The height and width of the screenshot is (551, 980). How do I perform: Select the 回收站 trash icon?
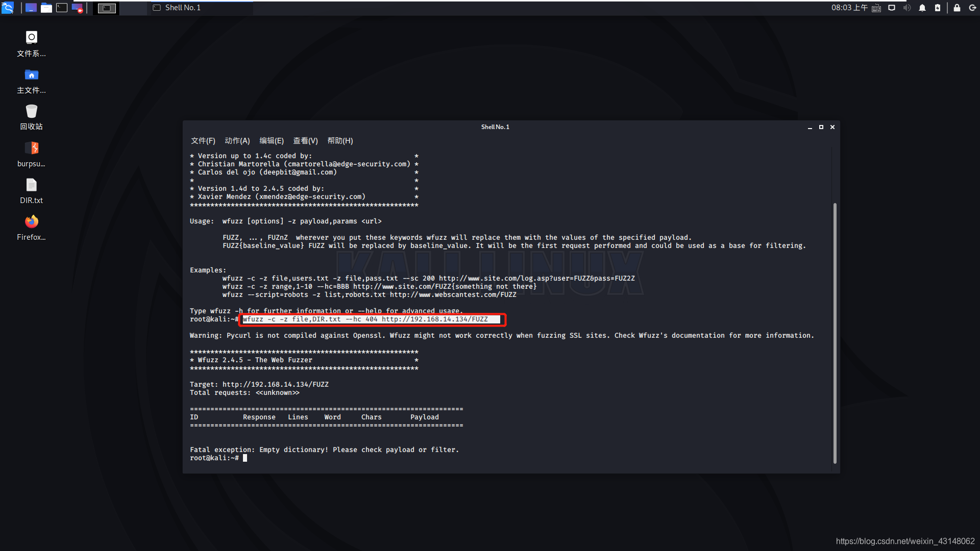31,118
